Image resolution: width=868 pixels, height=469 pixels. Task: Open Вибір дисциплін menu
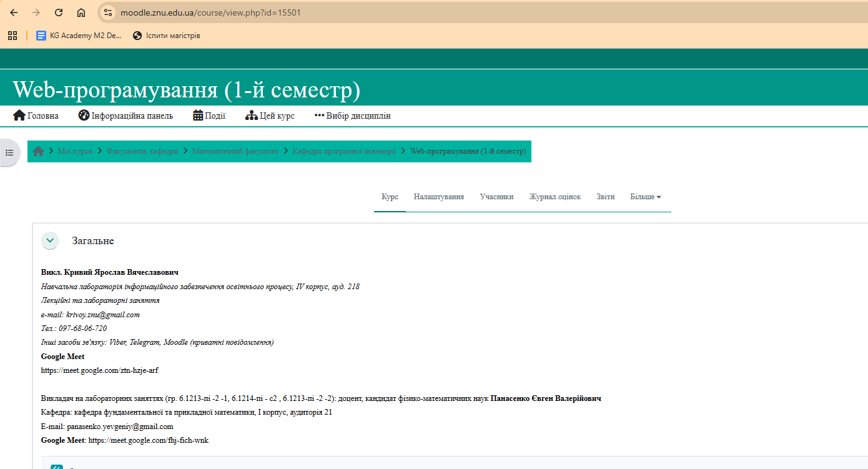(x=353, y=116)
